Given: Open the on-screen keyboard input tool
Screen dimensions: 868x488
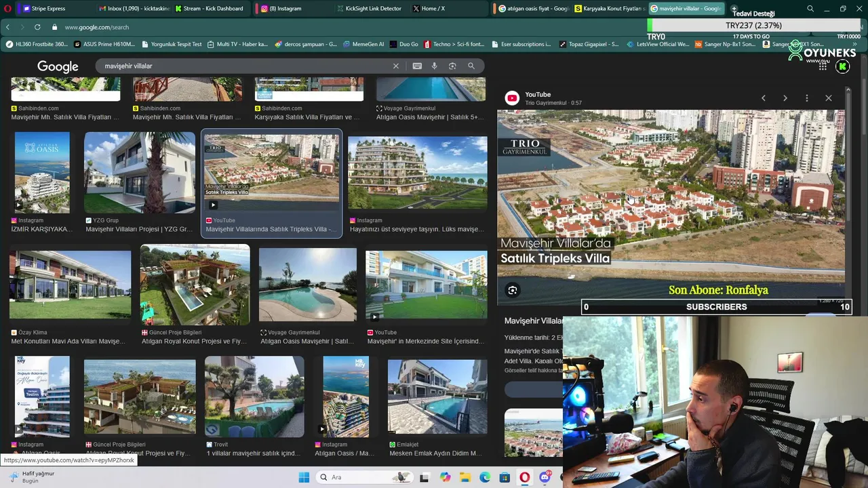Looking at the screenshot, I should tap(417, 66).
